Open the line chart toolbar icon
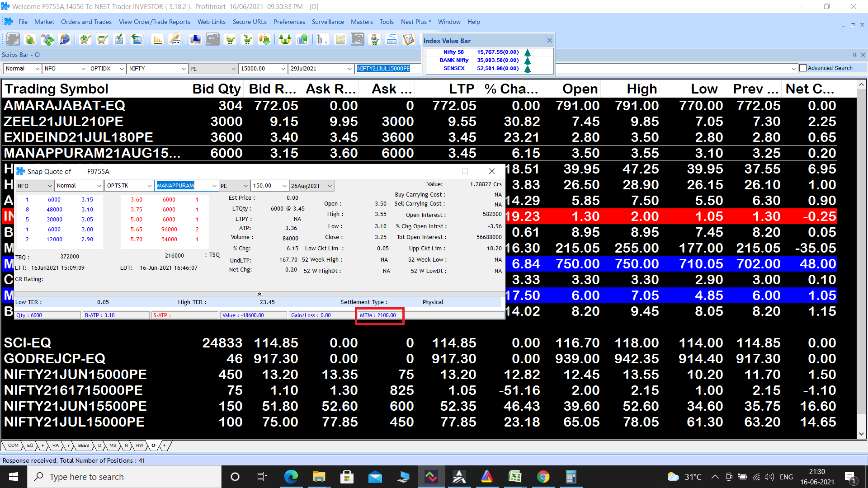The image size is (868, 488). click(340, 40)
